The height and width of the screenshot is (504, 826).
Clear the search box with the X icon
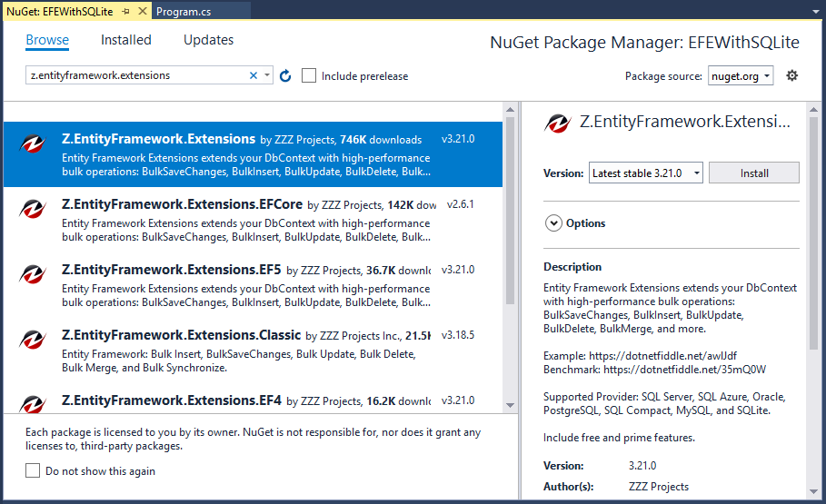[x=254, y=75]
